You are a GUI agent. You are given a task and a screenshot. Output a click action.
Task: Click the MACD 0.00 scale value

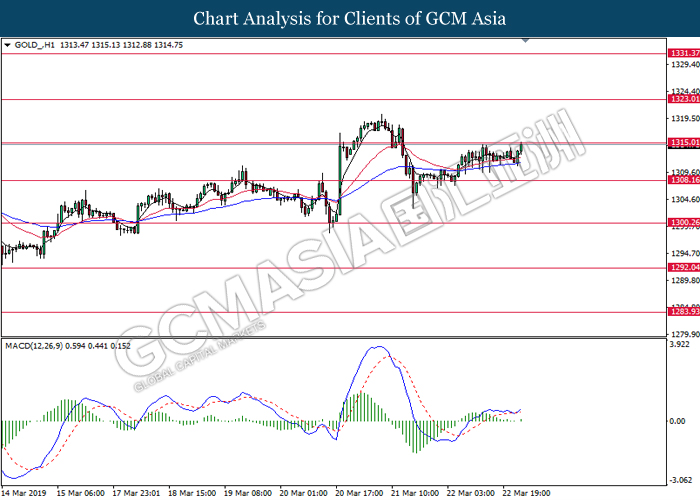click(x=678, y=421)
